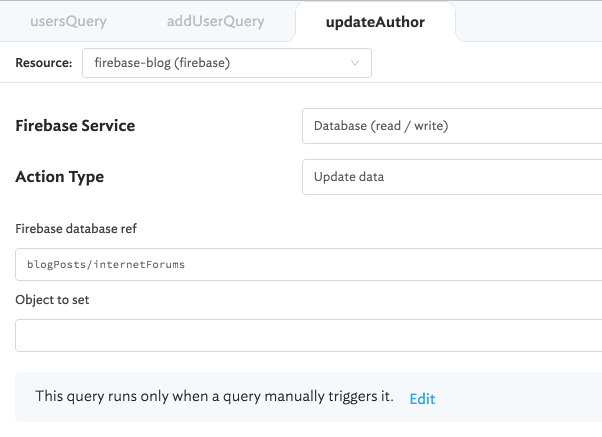Screen dimensions: 602x437
Task: Click the "Firebase database ref" label
Action: tap(76, 229)
